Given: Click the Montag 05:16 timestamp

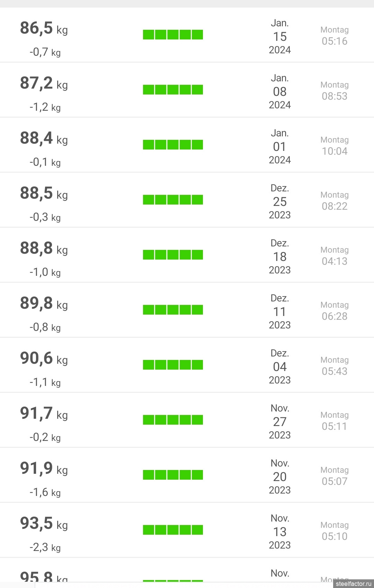Looking at the screenshot, I should 335,36.
